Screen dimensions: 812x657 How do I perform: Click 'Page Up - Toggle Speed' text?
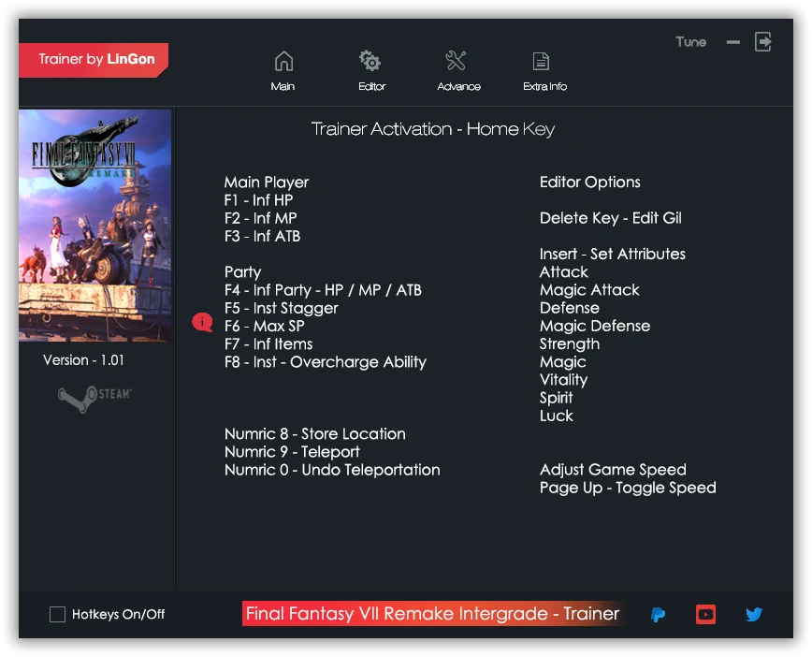(628, 488)
